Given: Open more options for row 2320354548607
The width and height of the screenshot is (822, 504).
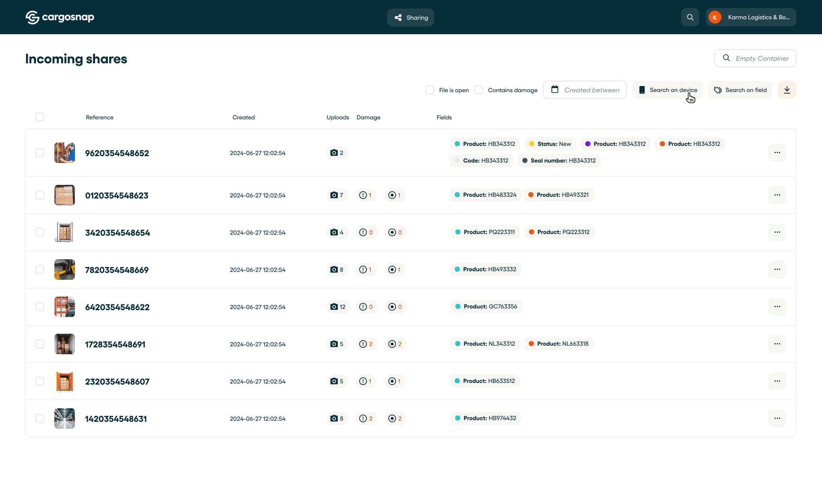Looking at the screenshot, I should click(x=777, y=381).
